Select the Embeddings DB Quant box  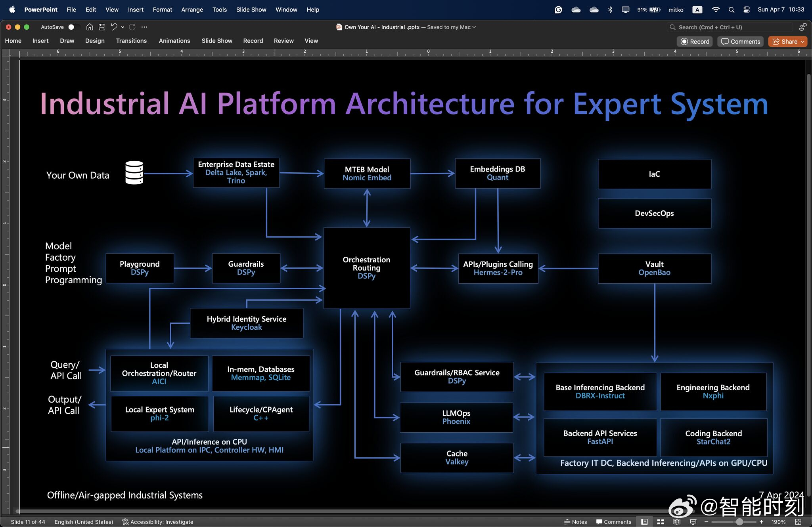point(498,173)
